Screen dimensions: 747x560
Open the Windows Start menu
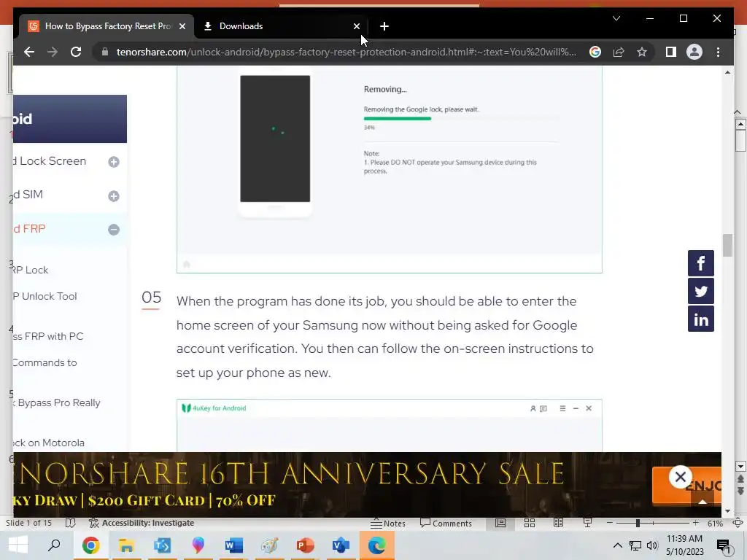(18, 545)
